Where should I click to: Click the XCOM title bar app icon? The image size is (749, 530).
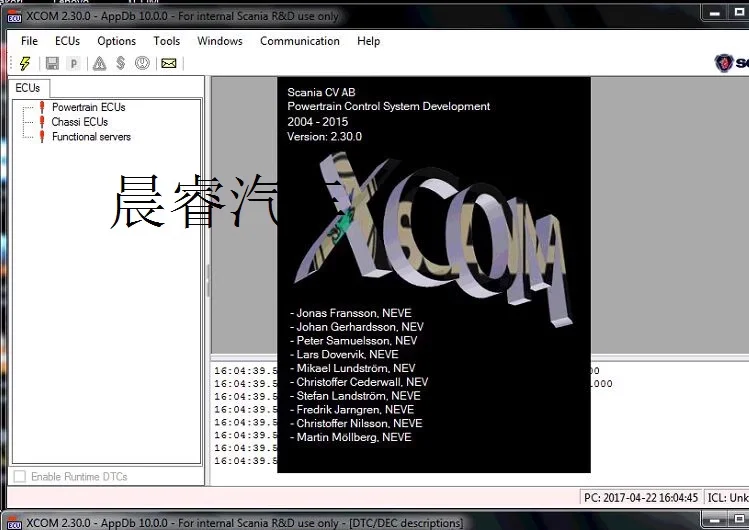[14, 17]
